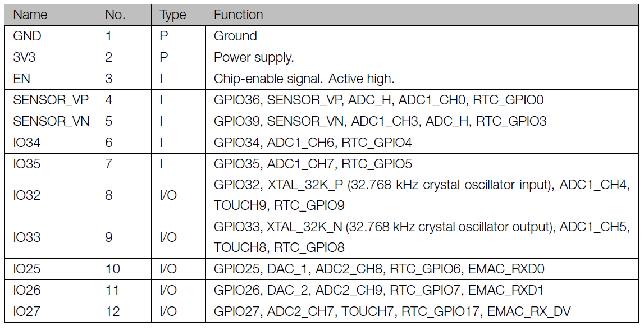The image size is (644, 330).
Task: Click the 'Power supply.' function text
Action: [254, 57]
